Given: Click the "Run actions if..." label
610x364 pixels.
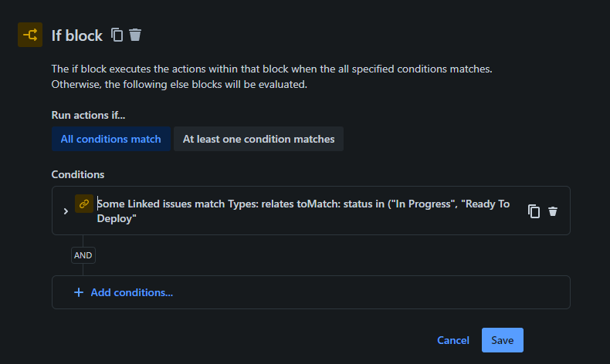Looking at the screenshot, I should click(x=89, y=115).
